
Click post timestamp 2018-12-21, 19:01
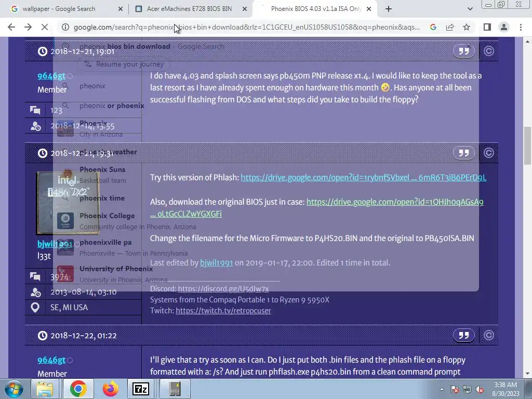[83, 51]
